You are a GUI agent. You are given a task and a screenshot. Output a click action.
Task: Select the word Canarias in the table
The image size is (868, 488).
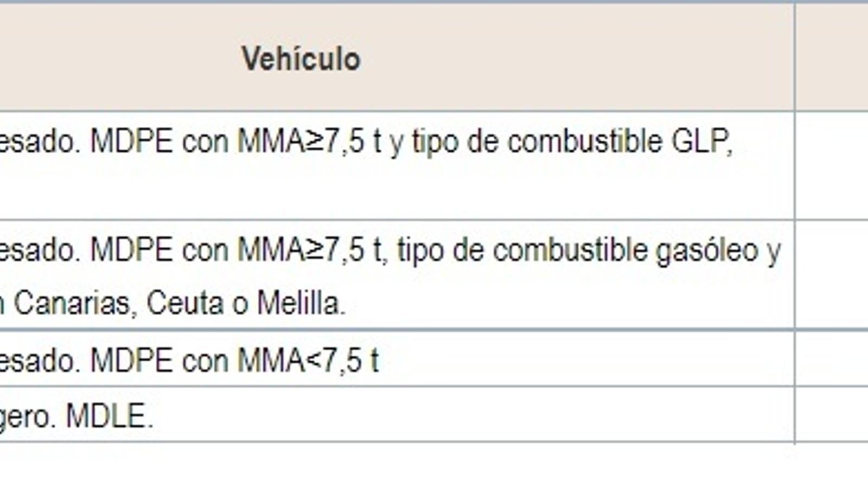tap(72, 303)
